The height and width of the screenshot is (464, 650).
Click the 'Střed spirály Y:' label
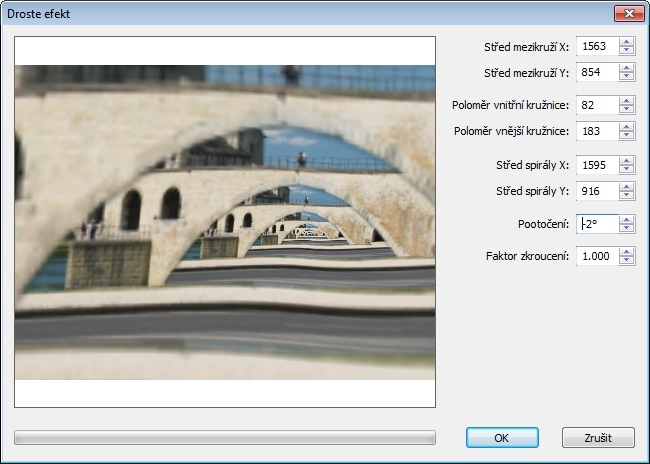(532, 192)
